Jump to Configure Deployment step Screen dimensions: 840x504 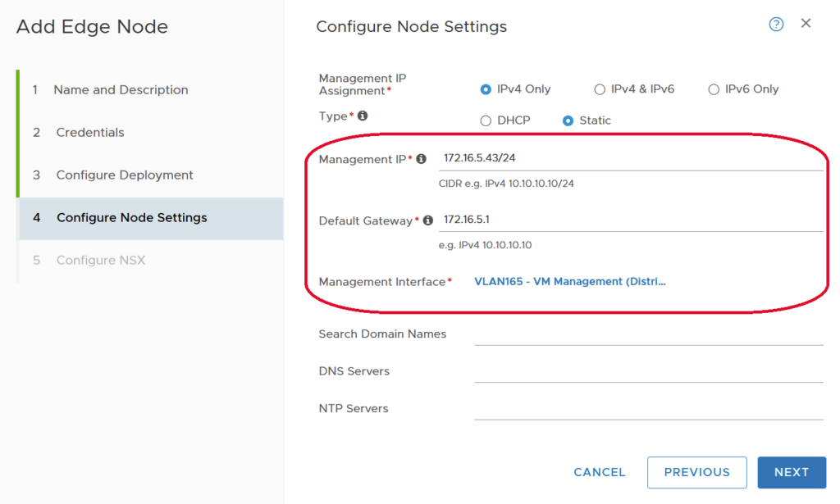point(125,175)
